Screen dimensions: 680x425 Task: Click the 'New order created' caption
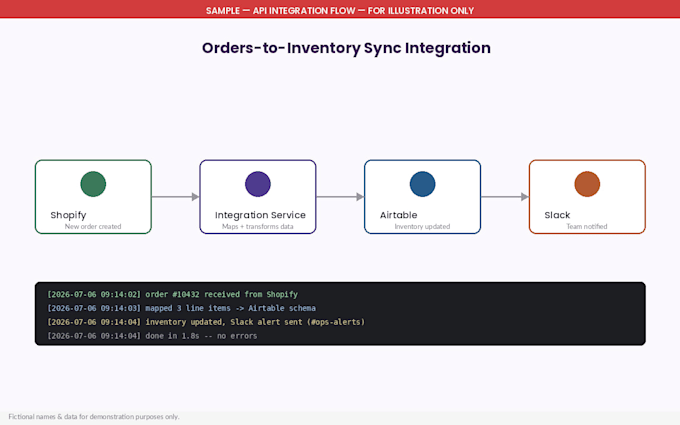tap(93, 226)
